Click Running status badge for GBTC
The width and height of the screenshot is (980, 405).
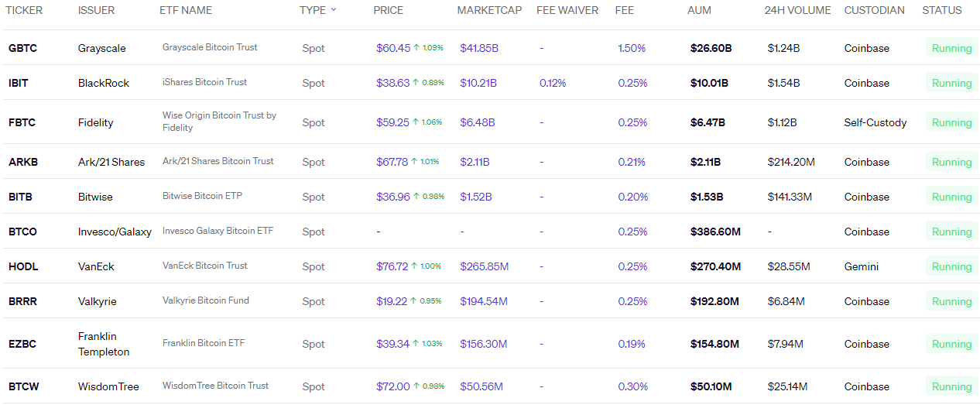click(x=951, y=48)
